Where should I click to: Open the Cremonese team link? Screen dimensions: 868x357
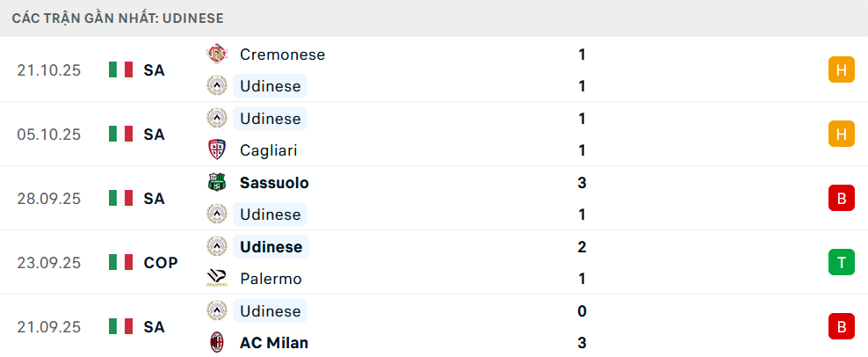[282, 55]
